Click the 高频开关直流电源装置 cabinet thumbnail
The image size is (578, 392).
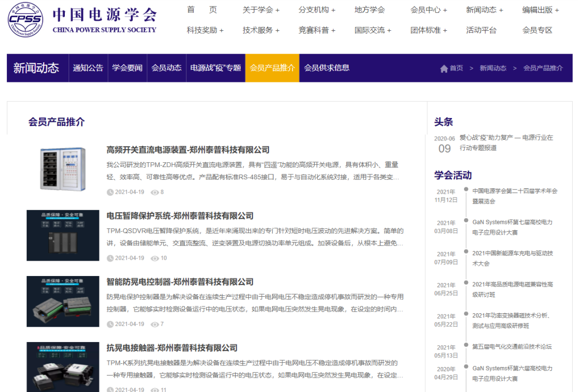coord(63,169)
